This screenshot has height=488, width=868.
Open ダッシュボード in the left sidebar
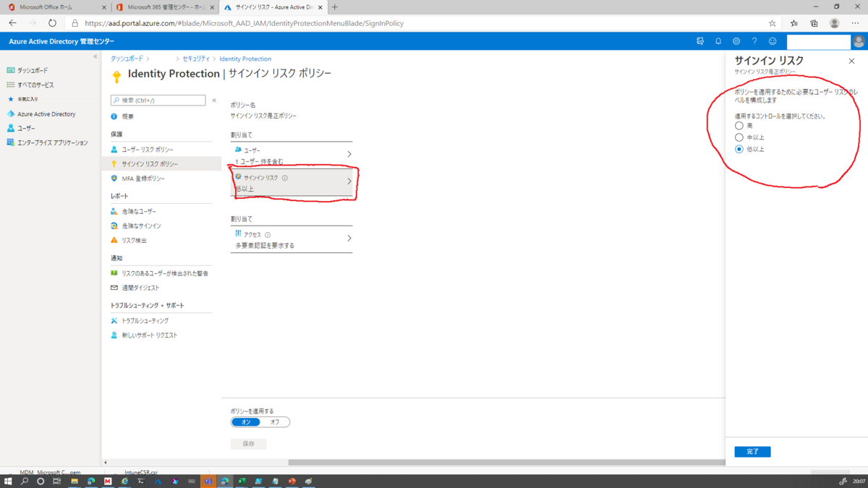tap(33, 70)
